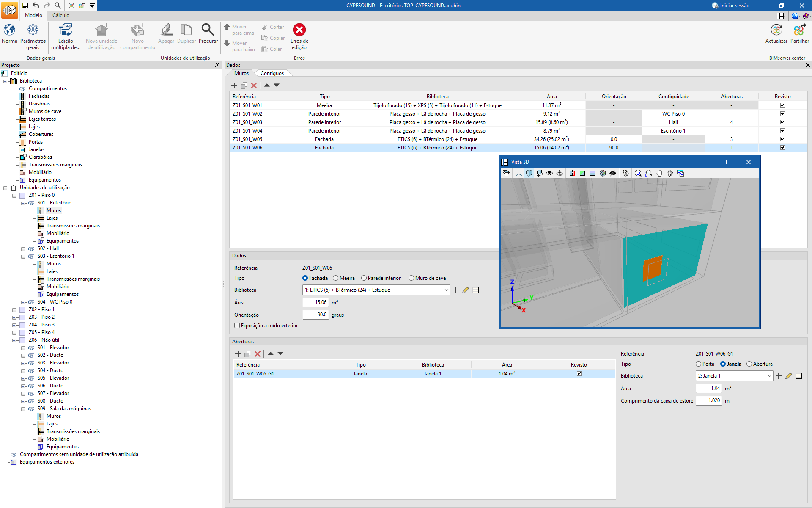This screenshot has height=508, width=812.
Task: Delete selected wall with red X icon
Action: (254, 86)
